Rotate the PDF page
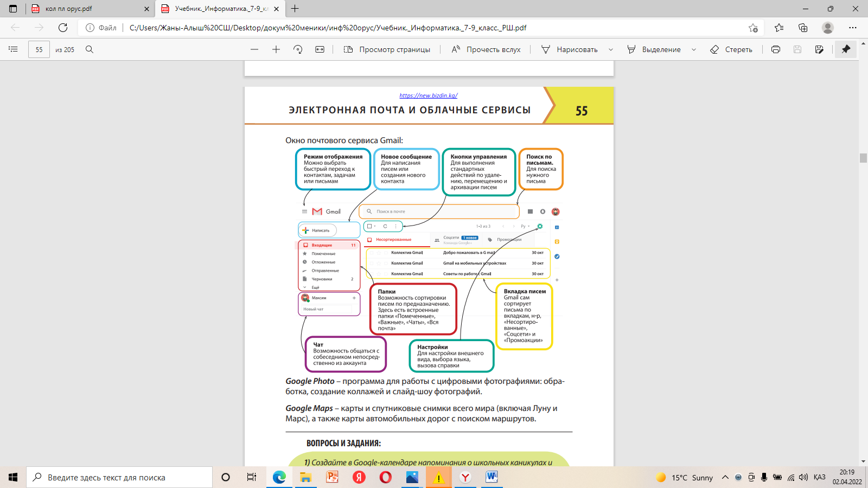Image resolution: width=868 pixels, height=488 pixels. (x=298, y=49)
